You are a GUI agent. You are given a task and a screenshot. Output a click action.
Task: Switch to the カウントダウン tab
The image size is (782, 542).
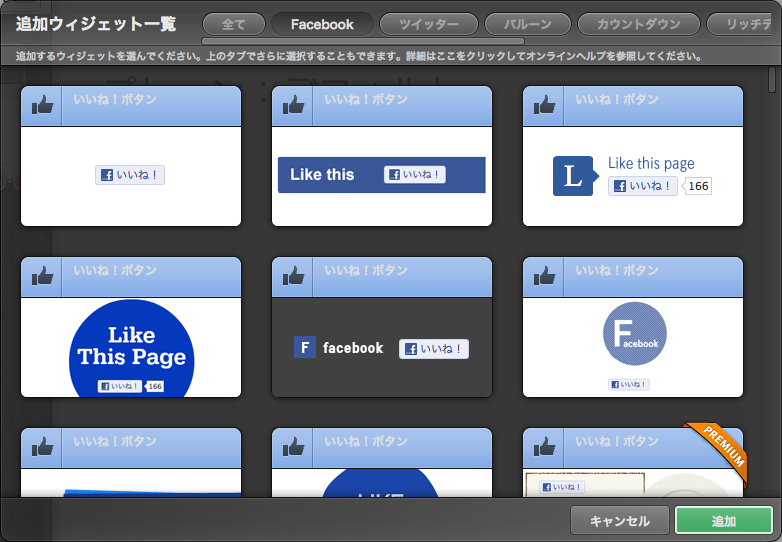click(638, 24)
